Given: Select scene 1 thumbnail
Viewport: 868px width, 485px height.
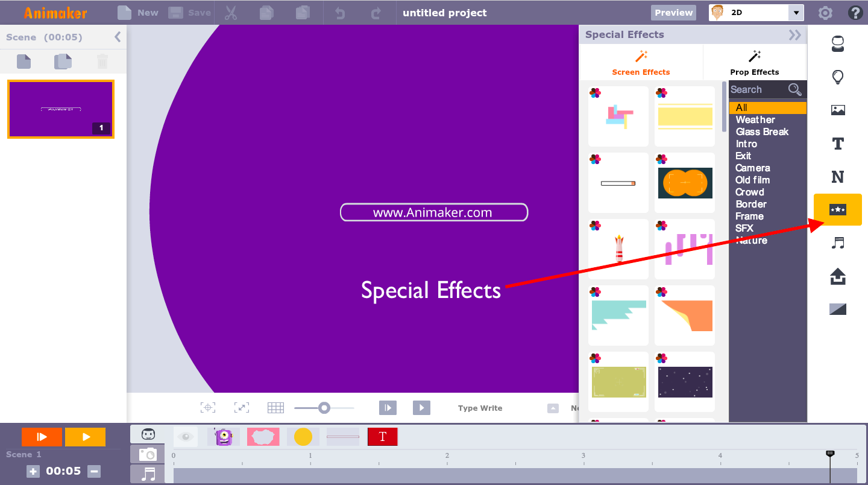Looking at the screenshot, I should pos(61,109).
